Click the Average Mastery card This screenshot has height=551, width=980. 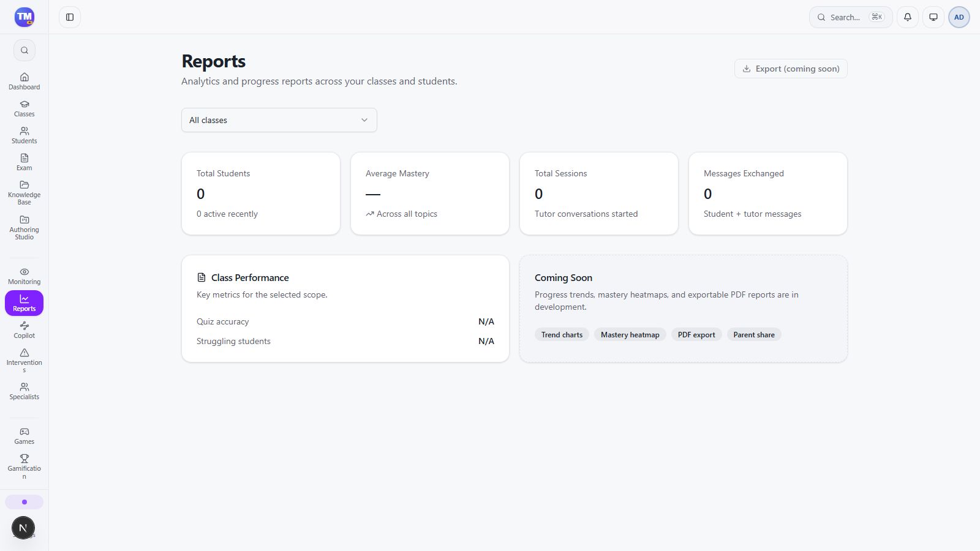pos(430,193)
